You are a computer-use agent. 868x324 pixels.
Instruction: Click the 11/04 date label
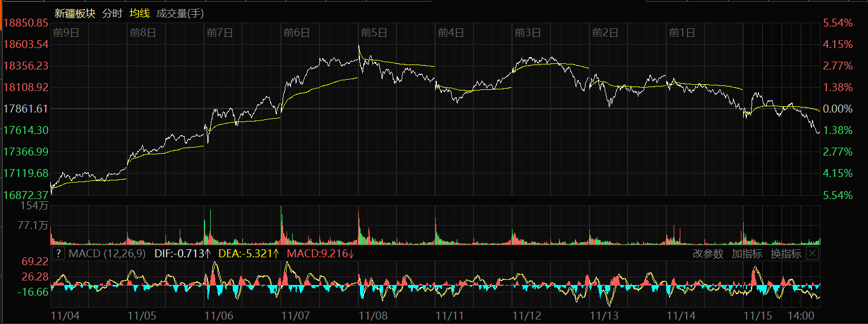pos(66,314)
